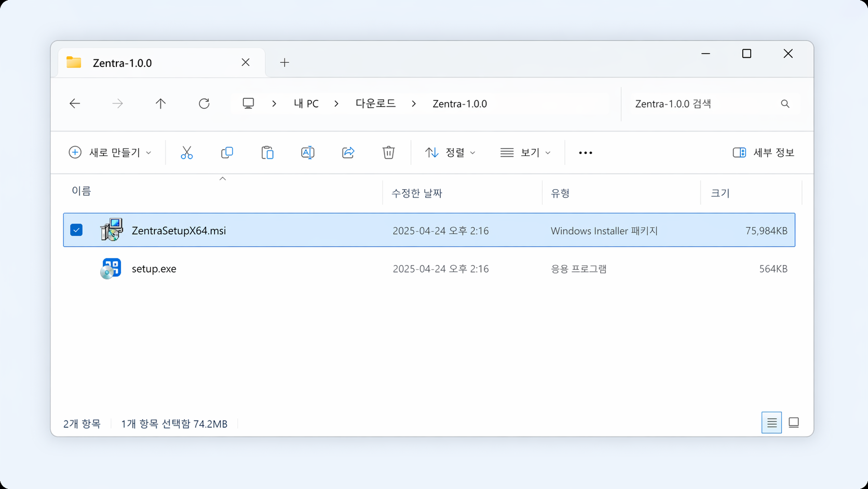Cut the selected file with scissors icon
Image resolution: width=868 pixels, height=489 pixels.
click(x=186, y=152)
